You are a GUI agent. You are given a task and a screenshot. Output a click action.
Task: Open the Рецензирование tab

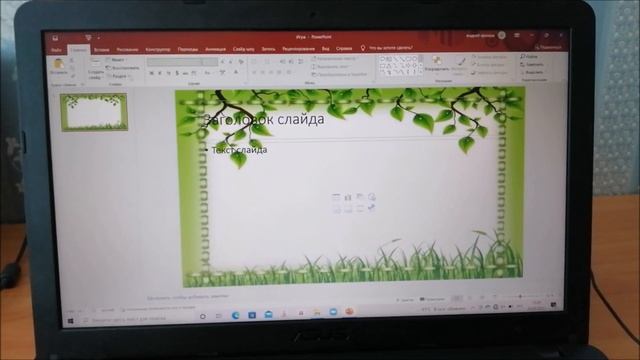pos(298,49)
